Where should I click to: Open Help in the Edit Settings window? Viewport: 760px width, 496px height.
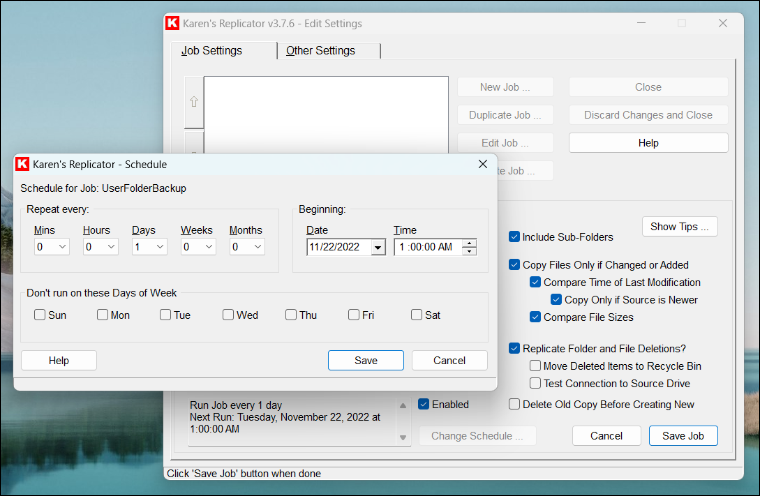(x=648, y=143)
